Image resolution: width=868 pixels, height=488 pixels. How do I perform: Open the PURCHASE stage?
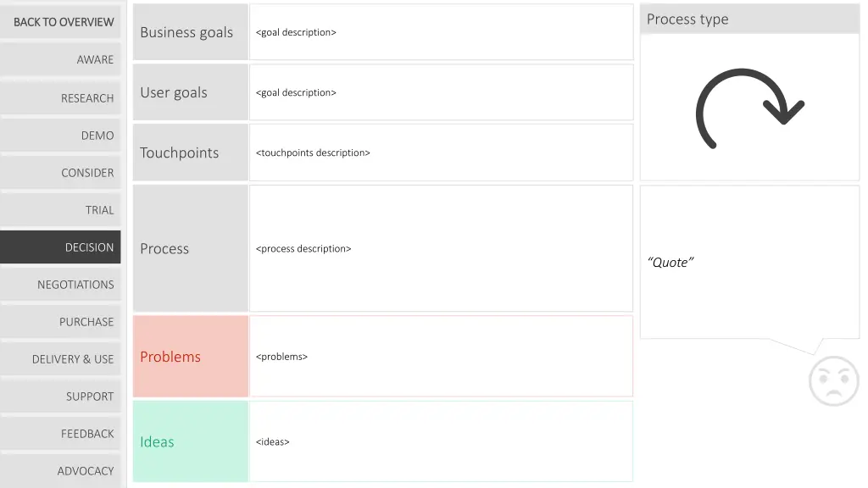click(60, 322)
